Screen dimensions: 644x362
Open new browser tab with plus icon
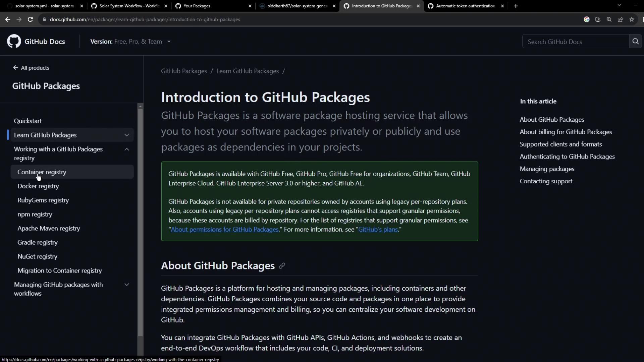tap(516, 6)
